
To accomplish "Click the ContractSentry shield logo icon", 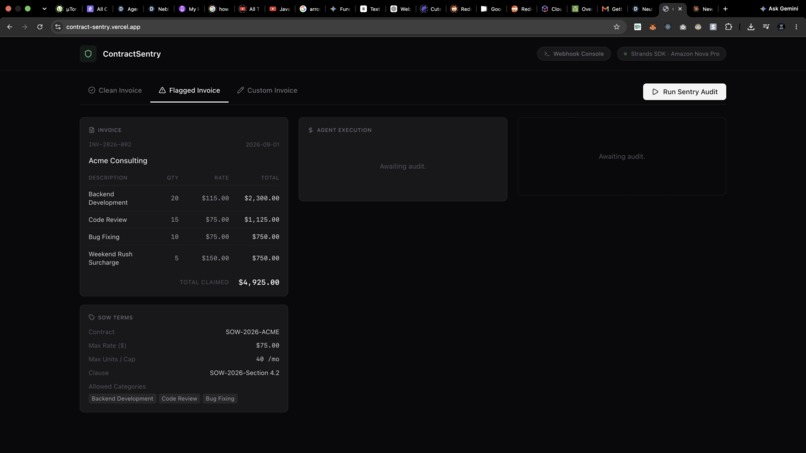I will (88, 53).
